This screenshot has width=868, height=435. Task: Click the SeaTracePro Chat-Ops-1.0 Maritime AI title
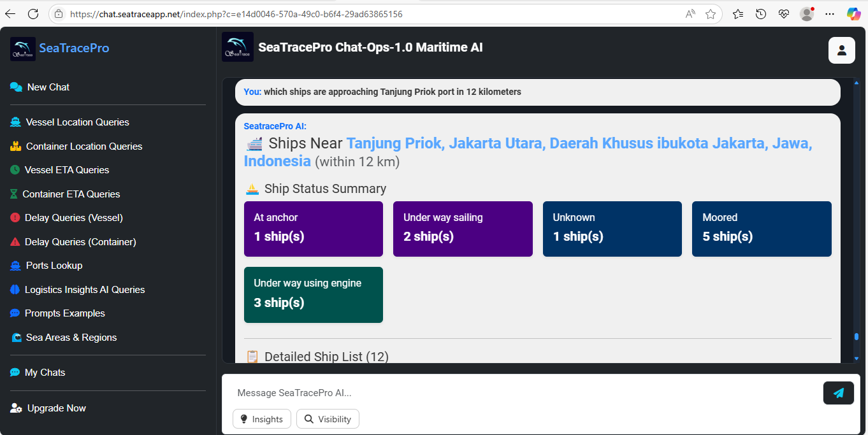(x=370, y=47)
